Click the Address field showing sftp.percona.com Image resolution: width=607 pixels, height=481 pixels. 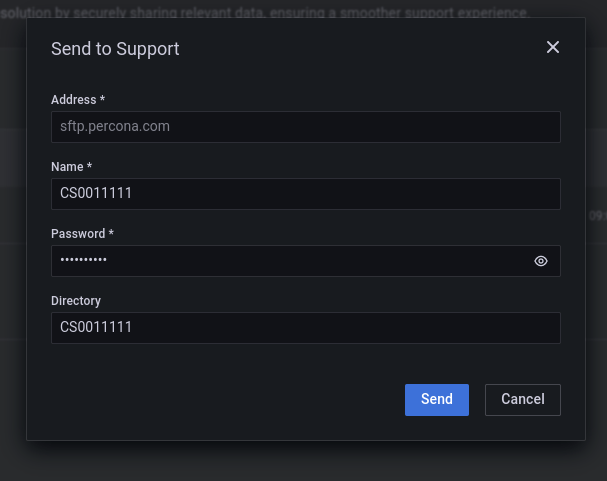(x=305, y=127)
